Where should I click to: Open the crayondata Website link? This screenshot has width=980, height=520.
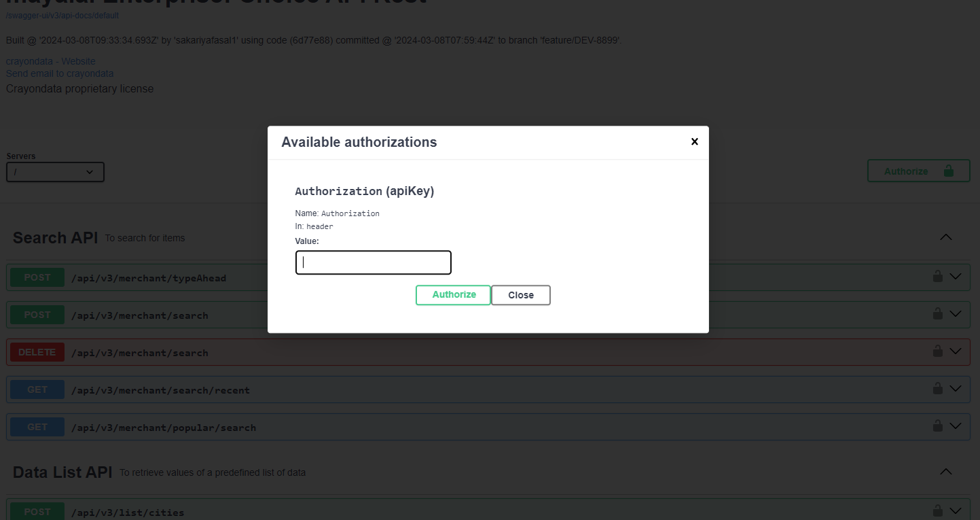[x=50, y=60]
